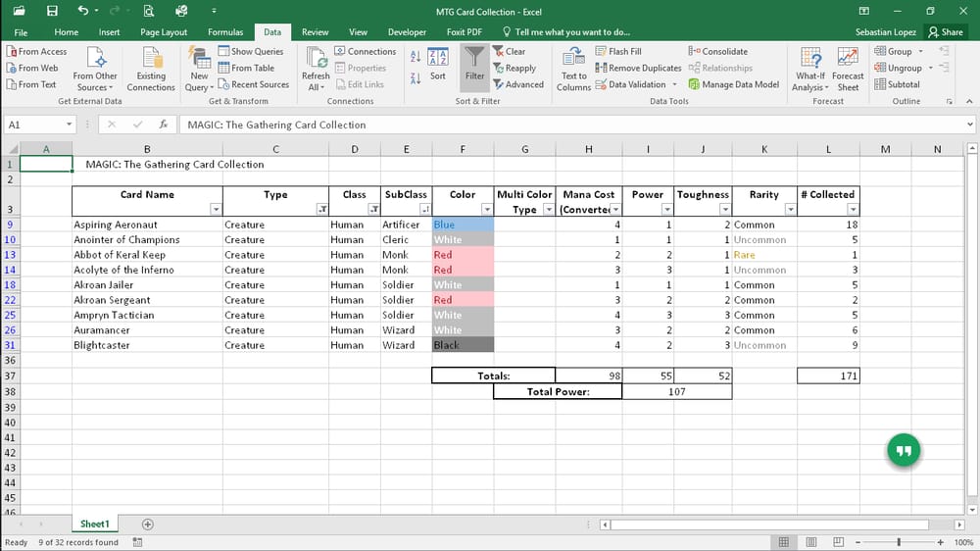Expand the Name Box dropdown
This screenshot has width=980, height=551.
[x=69, y=125]
